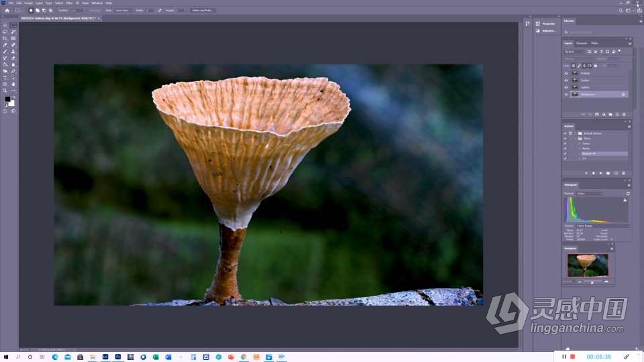
Task: Open the Edit menu
Action: 19,3
